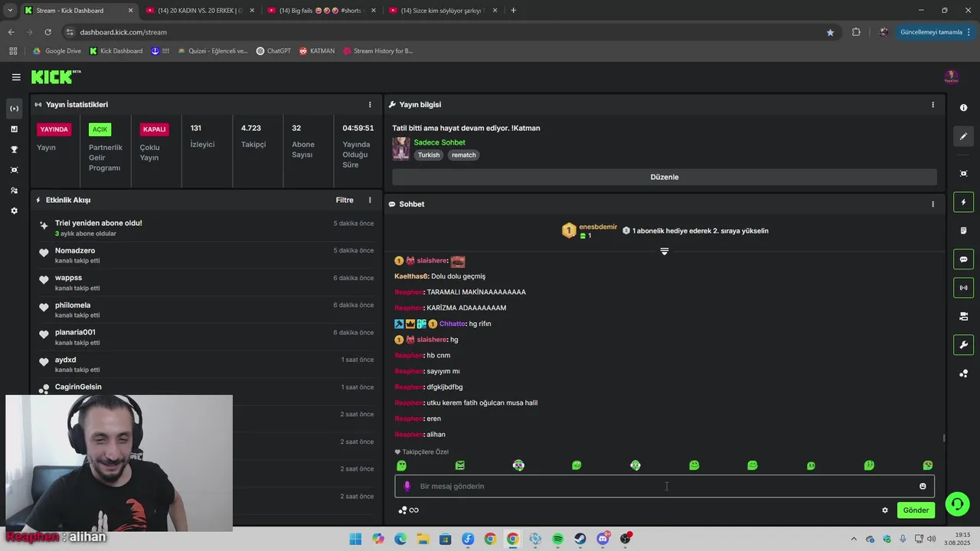The width and height of the screenshot is (980, 551).
Task: Open Spotify from the taskbar
Action: pos(558,540)
